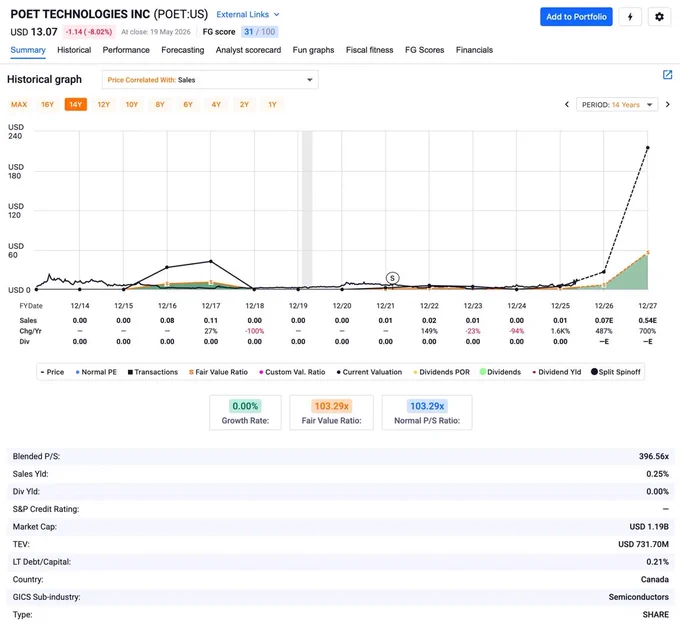Click the split spinoff S marker on chart
This screenshot has height=630, width=680.
tap(392, 278)
